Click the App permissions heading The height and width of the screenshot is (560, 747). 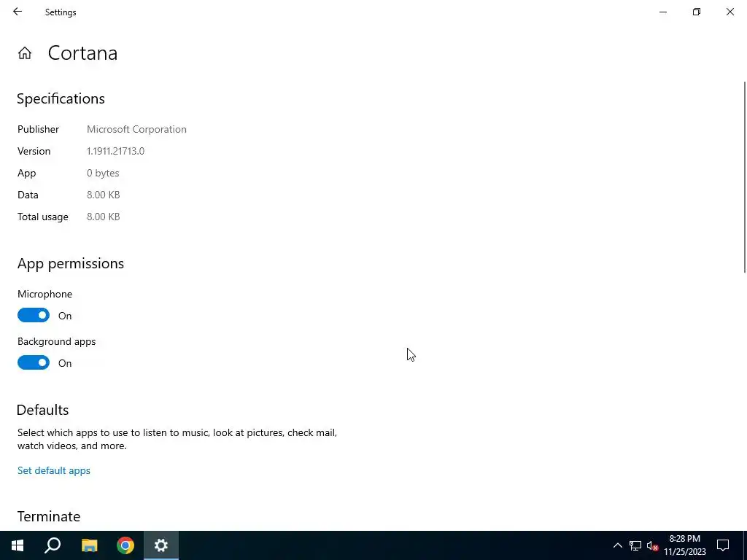click(71, 263)
